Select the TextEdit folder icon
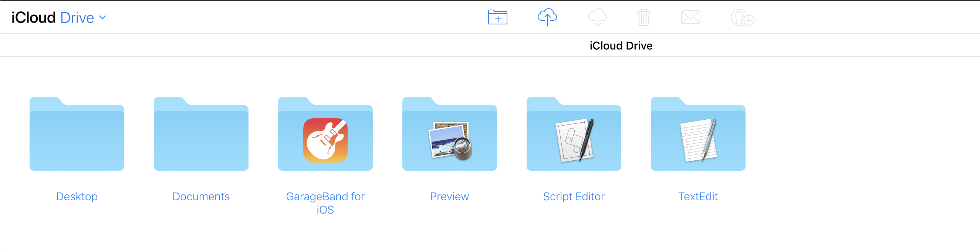Screen dimensions: 980x252 (698, 134)
